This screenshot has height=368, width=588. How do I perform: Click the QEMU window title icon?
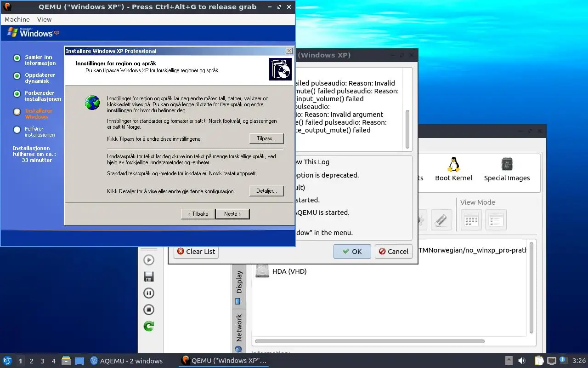pyautogui.click(x=7, y=7)
